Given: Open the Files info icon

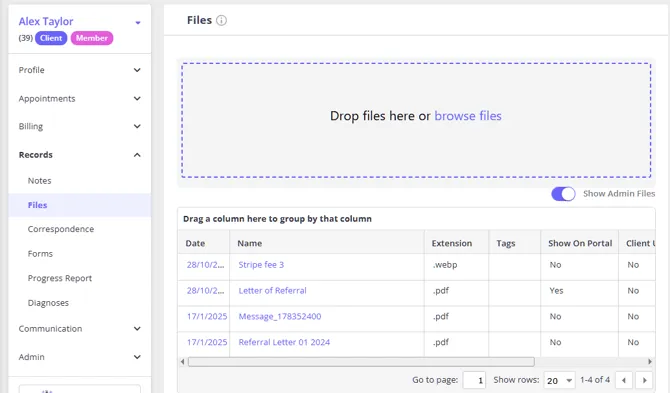Looking at the screenshot, I should tap(221, 21).
